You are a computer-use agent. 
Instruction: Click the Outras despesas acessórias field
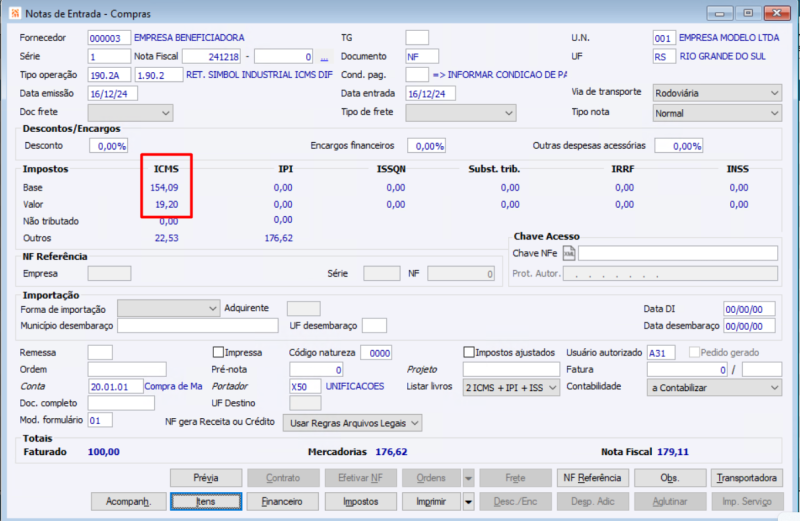click(x=679, y=146)
